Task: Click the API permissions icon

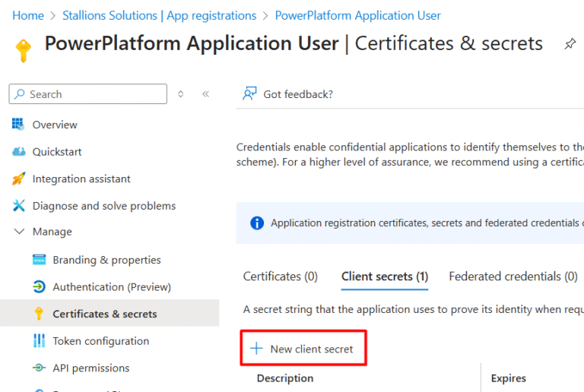Action: pyautogui.click(x=40, y=368)
